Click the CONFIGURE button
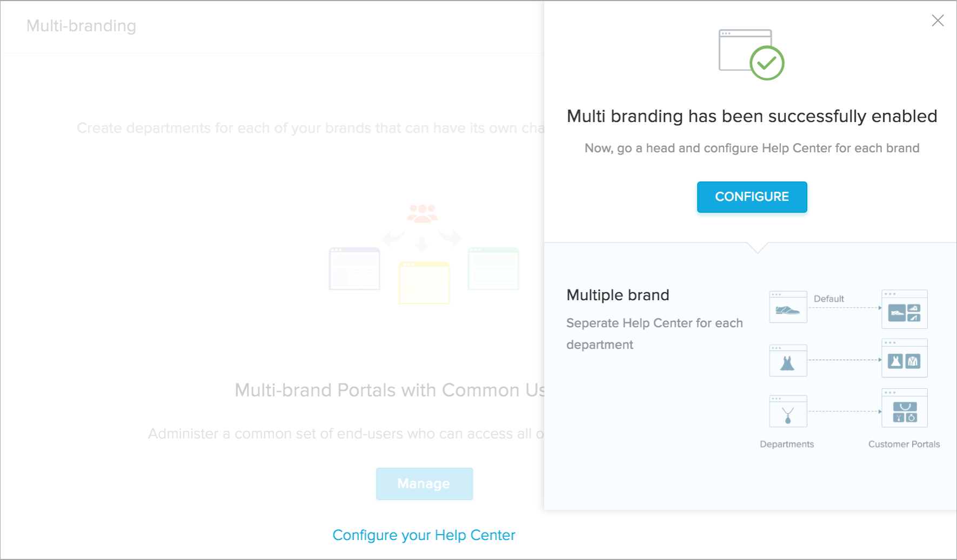Screen dimensions: 957x560 point(752,197)
